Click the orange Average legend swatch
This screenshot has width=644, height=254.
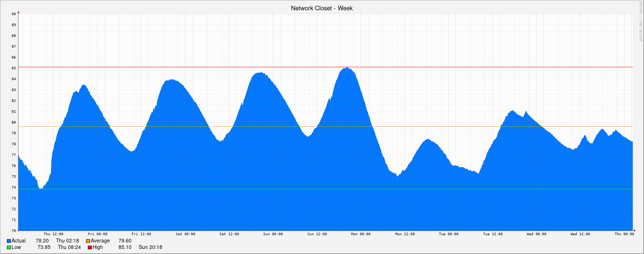pyautogui.click(x=88, y=241)
